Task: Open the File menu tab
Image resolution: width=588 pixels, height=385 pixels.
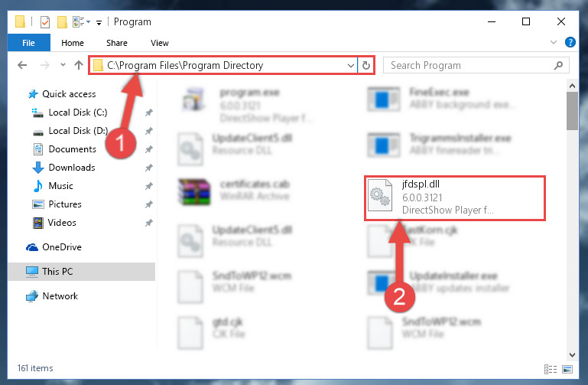Action: point(29,43)
